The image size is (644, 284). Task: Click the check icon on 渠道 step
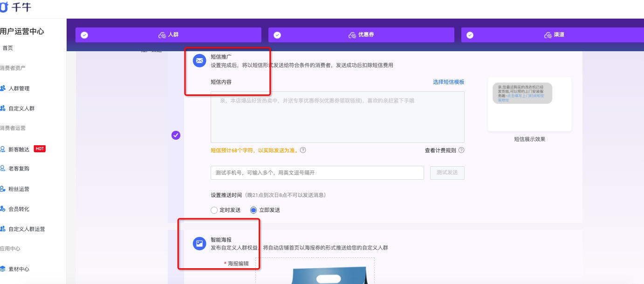tap(470, 35)
